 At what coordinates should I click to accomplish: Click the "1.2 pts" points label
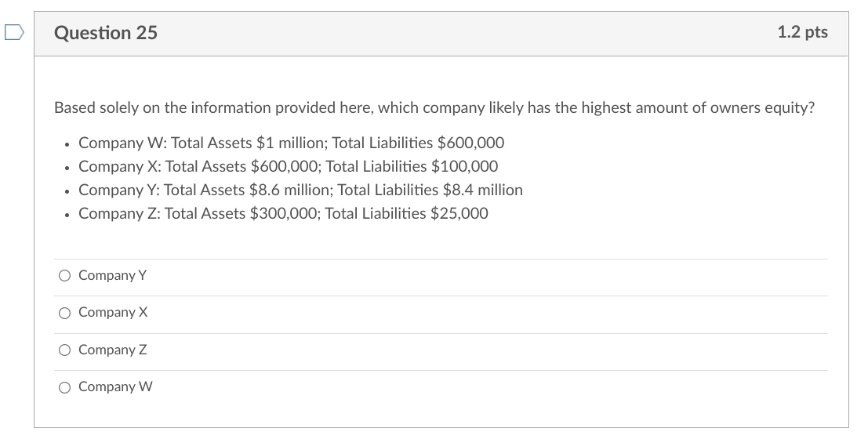[802, 32]
